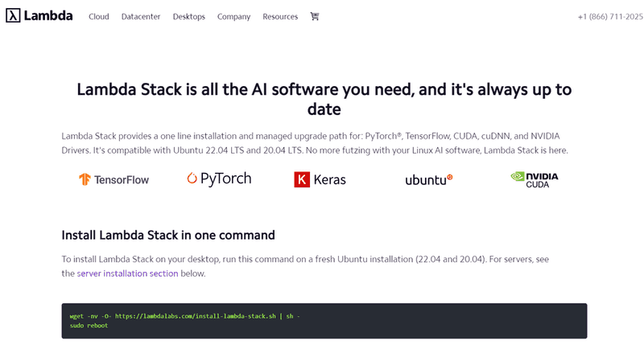The width and height of the screenshot is (644, 349).
Task: Click the TensorFlow logo
Action: (114, 179)
